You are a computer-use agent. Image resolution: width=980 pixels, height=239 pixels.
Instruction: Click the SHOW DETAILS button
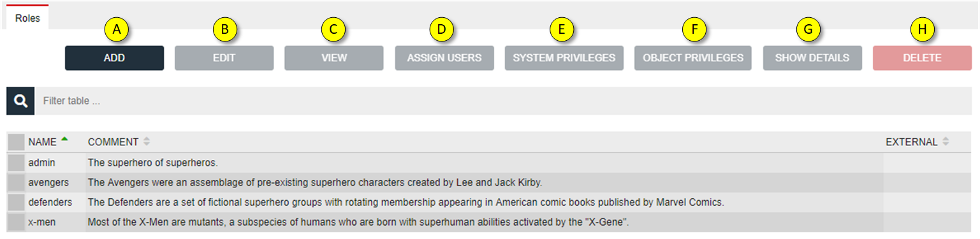coord(812,58)
